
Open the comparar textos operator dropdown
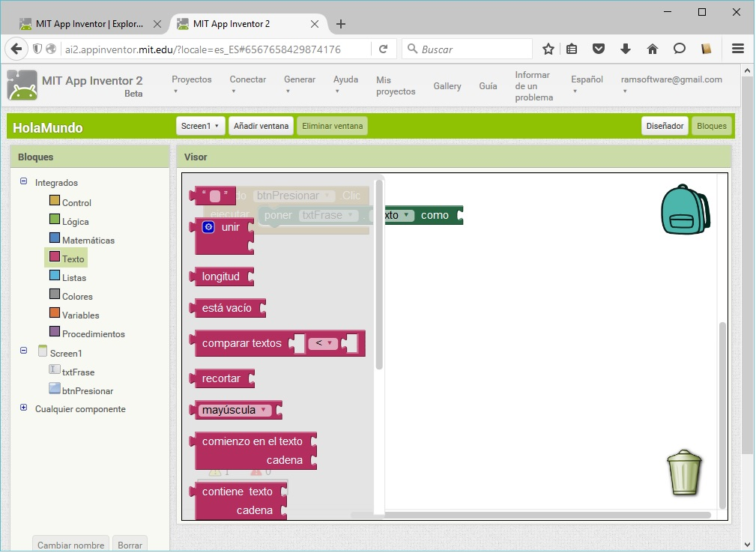coord(324,342)
